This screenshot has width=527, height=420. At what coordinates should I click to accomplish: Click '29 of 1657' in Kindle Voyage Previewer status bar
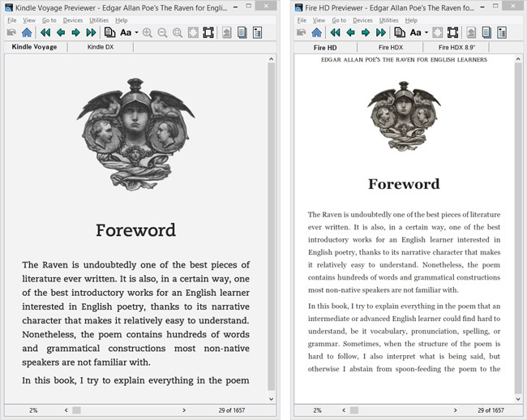232,410
